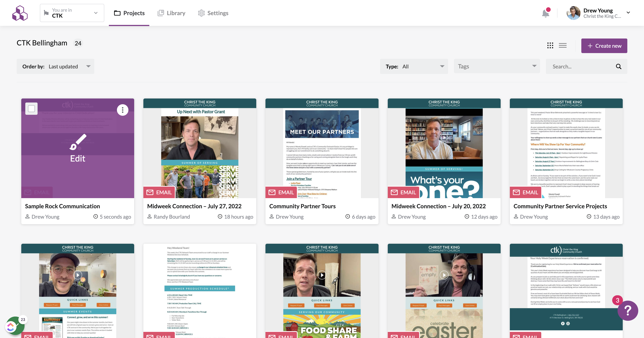The width and height of the screenshot is (644, 338).
Task: Switch to grid view layout
Action: [x=550, y=45]
